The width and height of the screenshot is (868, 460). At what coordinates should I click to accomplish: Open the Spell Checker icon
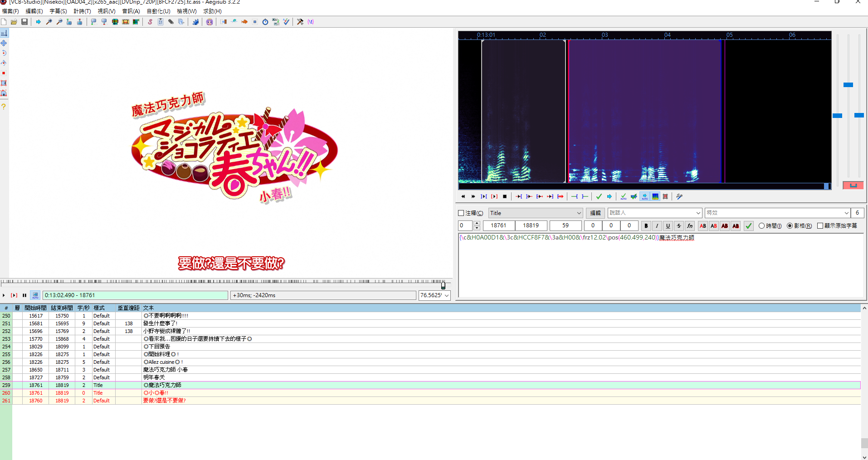click(286, 22)
